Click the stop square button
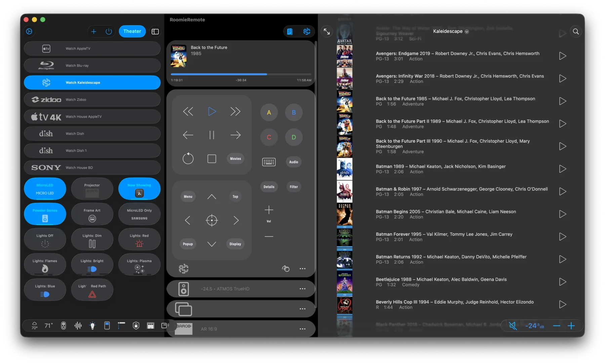This screenshot has height=364, width=605. tap(212, 158)
